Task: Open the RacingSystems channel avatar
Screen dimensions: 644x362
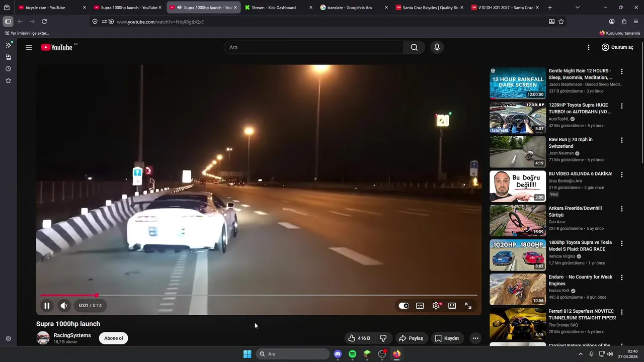Action: (x=43, y=338)
